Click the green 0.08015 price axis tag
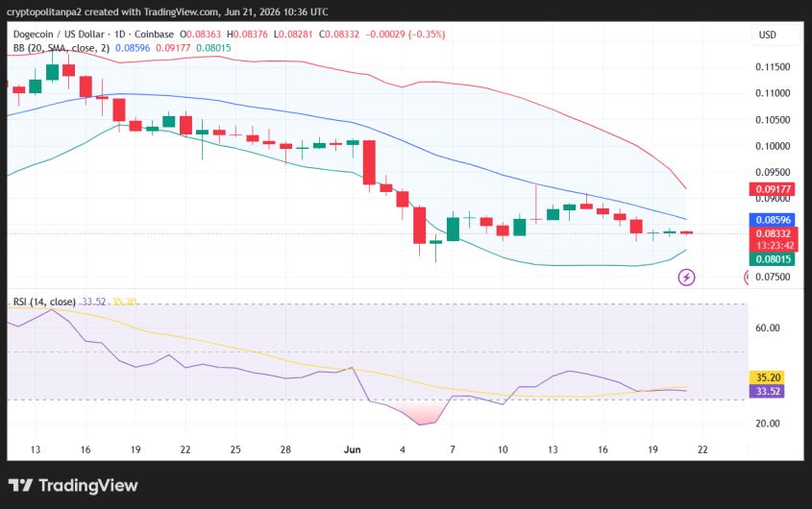 coord(773,259)
